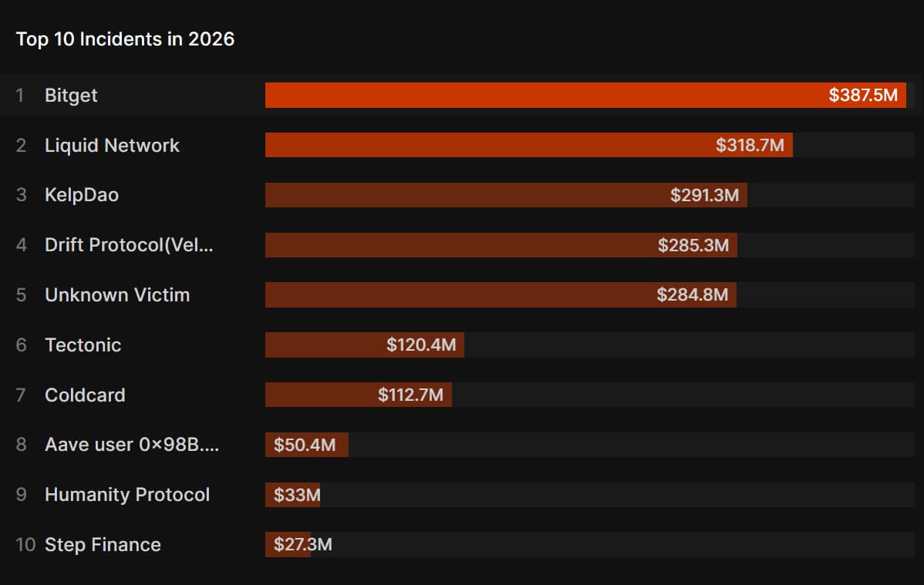Select the Tectonic incident name

tap(83, 345)
